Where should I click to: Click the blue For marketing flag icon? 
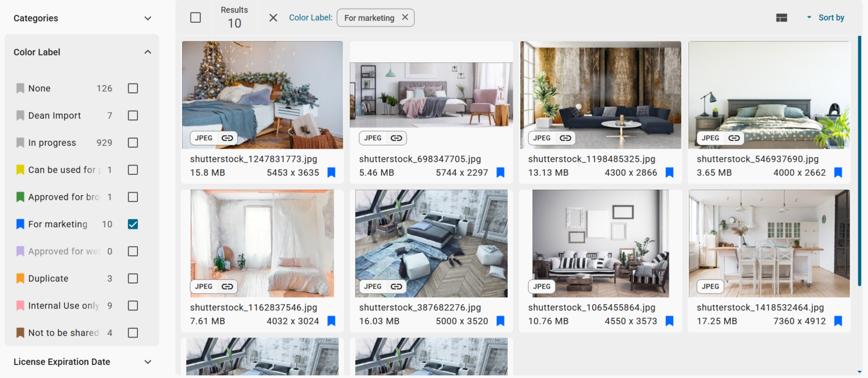pos(20,224)
